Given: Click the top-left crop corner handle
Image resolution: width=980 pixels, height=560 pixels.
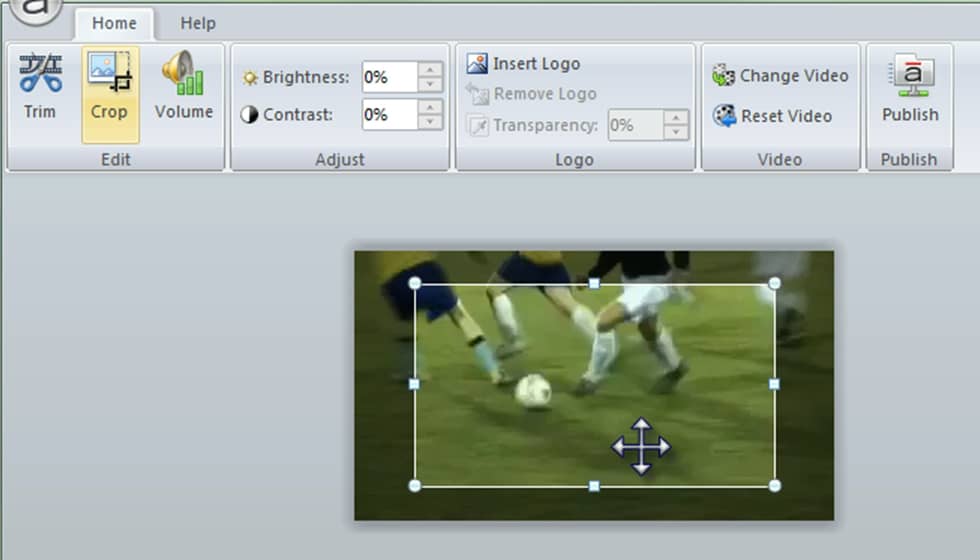Looking at the screenshot, I should pos(414,284).
